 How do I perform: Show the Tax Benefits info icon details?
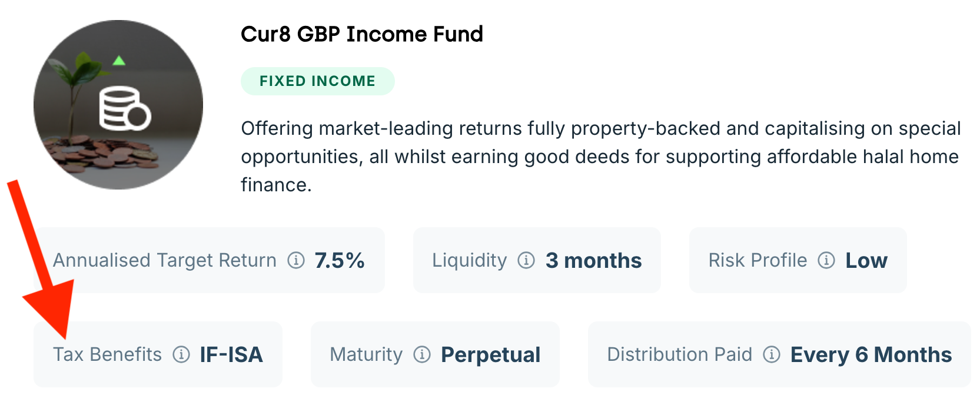coord(181,354)
